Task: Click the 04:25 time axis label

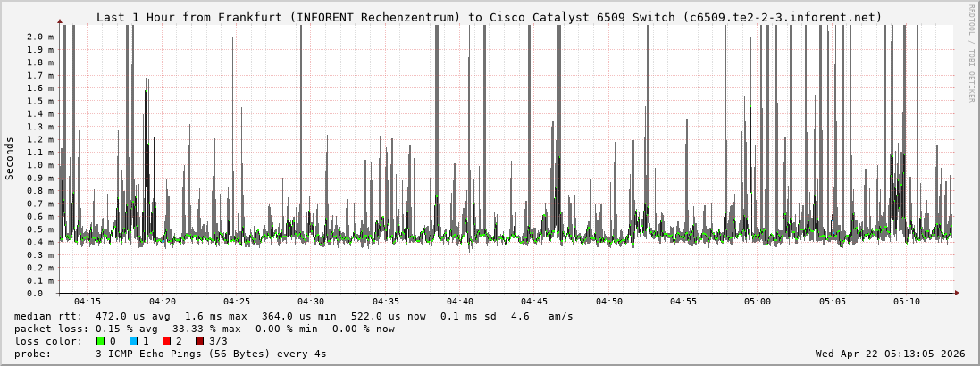Action: click(236, 302)
